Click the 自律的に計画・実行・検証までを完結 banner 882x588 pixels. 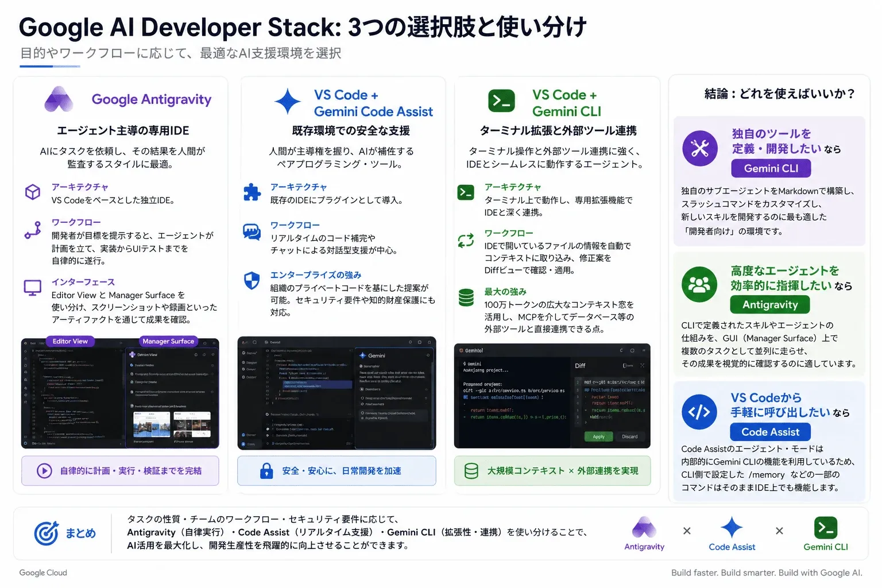pyautogui.click(x=120, y=471)
